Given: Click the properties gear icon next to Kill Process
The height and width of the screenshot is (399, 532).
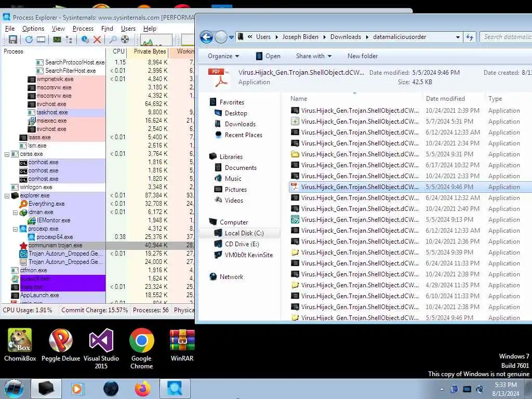Looking at the screenshot, I should pos(85,39).
